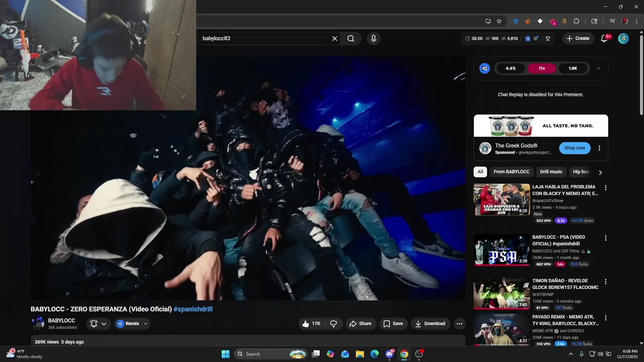Show hidden tray icons chevron

click(571, 354)
